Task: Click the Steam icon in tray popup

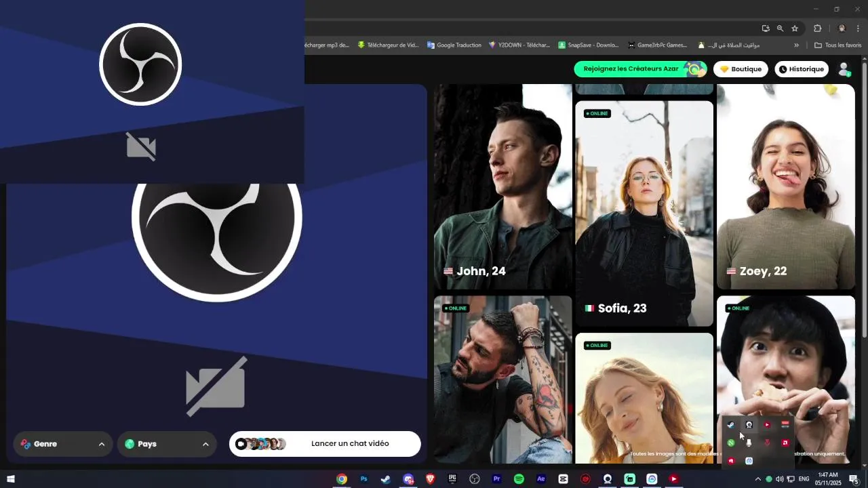Action: click(731, 425)
